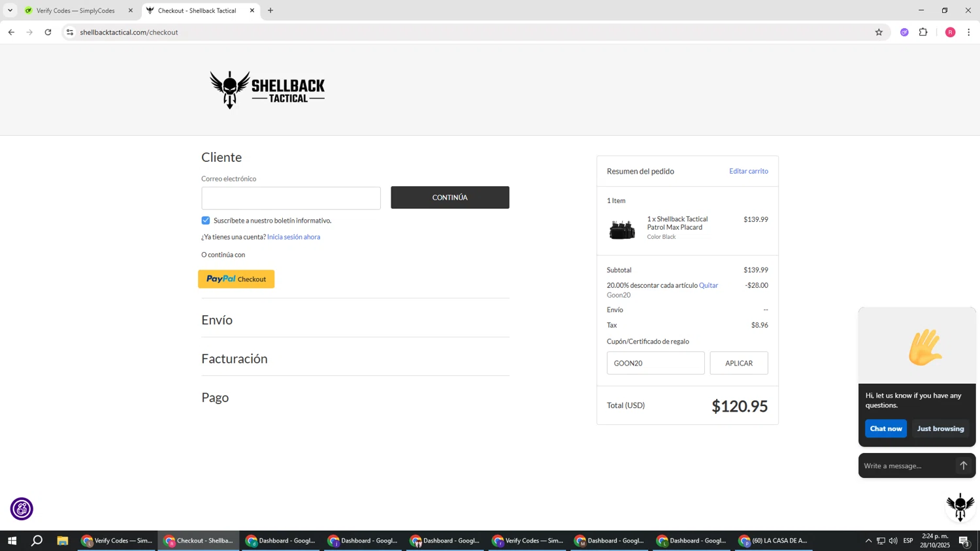Open File Explorer from taskbar

(63, 541)
